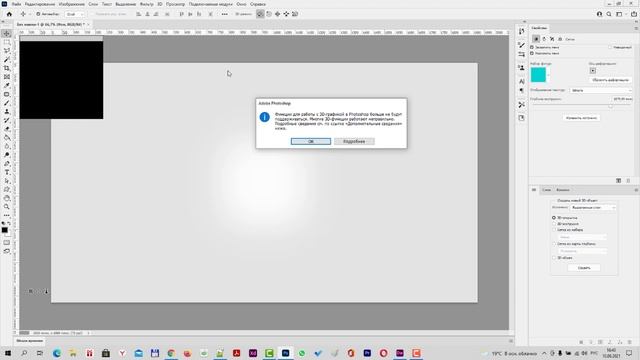Open the Filter menu
This screenshot has width=640, height=360.
click(147, 4)
